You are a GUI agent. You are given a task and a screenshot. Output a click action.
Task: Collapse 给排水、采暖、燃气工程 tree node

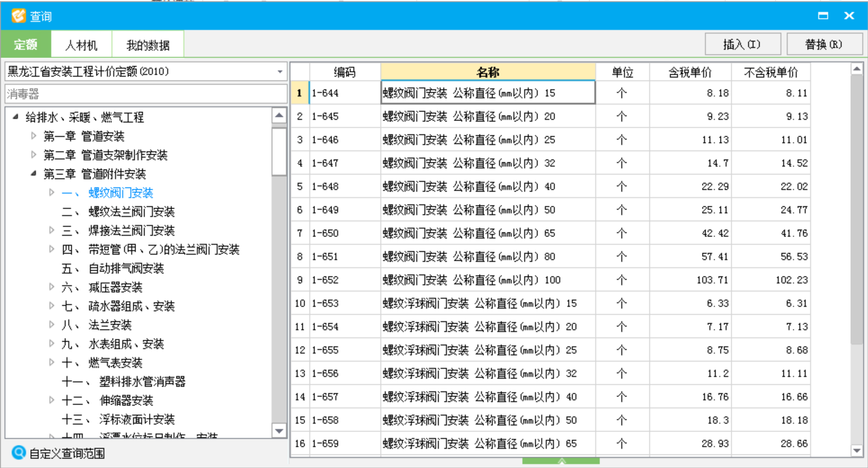click(16, 117)
